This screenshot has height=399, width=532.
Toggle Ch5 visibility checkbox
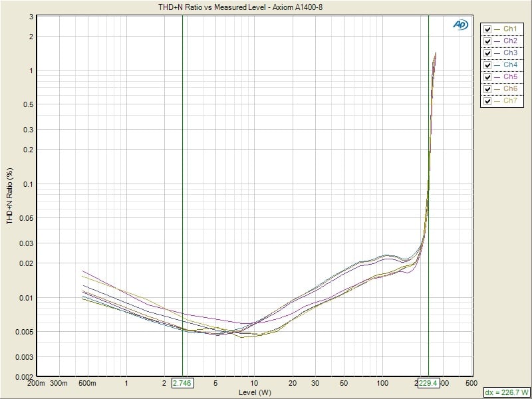point(488,77)
